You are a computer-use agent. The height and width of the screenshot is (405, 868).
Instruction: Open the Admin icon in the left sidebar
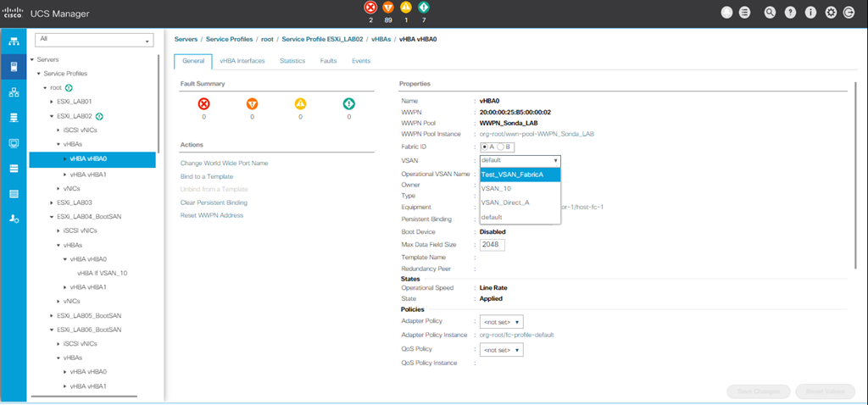point(14,219)
